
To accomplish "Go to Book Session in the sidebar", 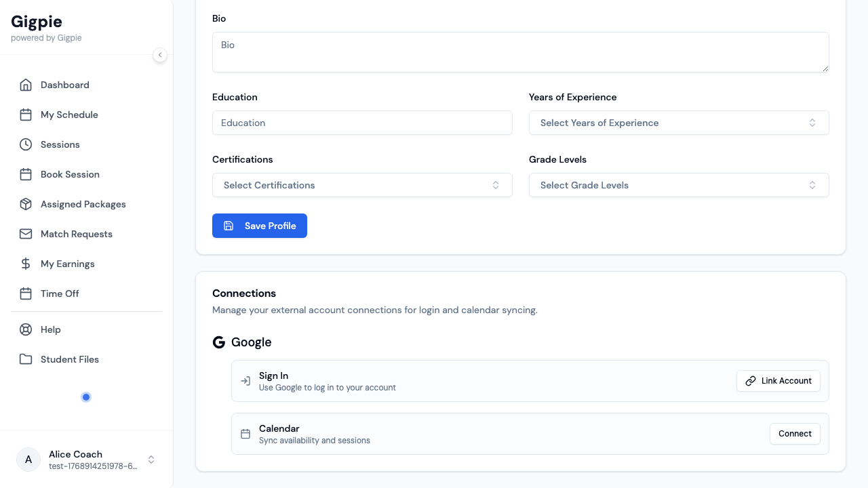I will pyautogui.click(x=70, y=174).
